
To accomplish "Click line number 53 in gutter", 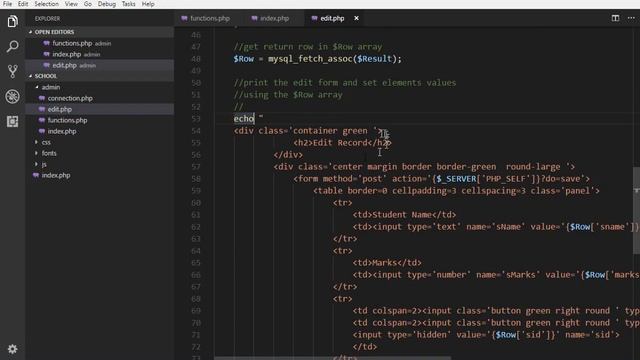I will click(x=196, y=119).
